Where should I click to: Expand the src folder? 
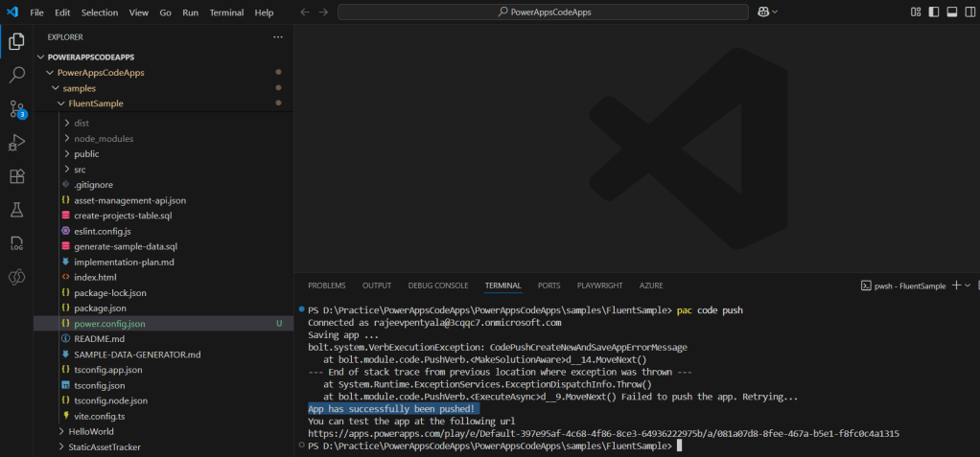point(80,170)
